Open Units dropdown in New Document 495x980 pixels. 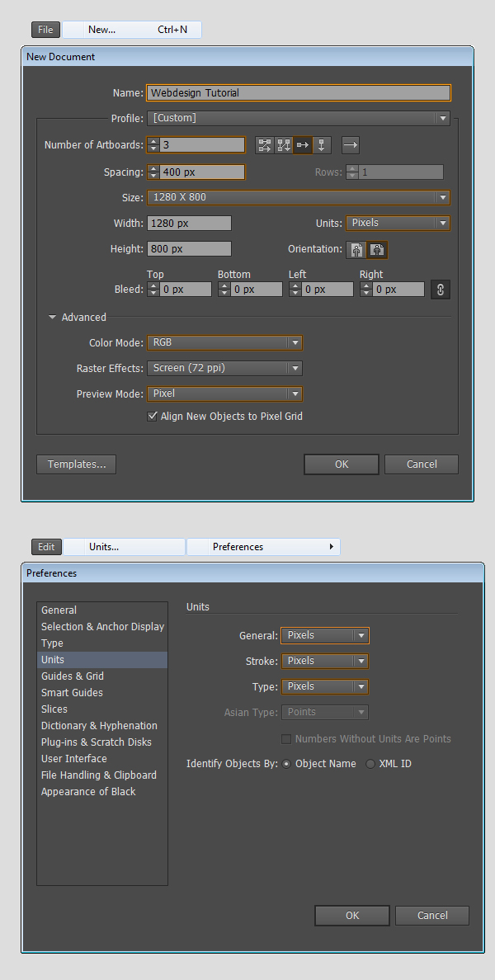point(398,223)
